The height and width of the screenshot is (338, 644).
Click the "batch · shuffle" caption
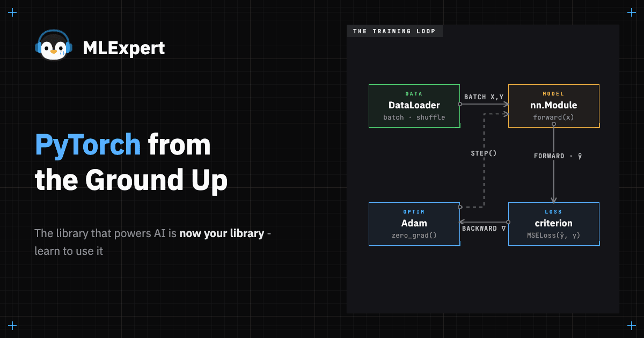414,117
